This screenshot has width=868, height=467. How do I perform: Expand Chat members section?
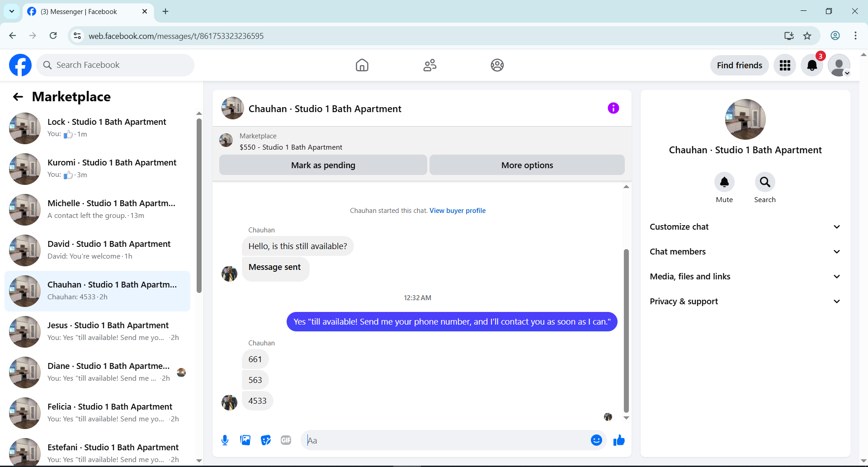click(745, 252)
